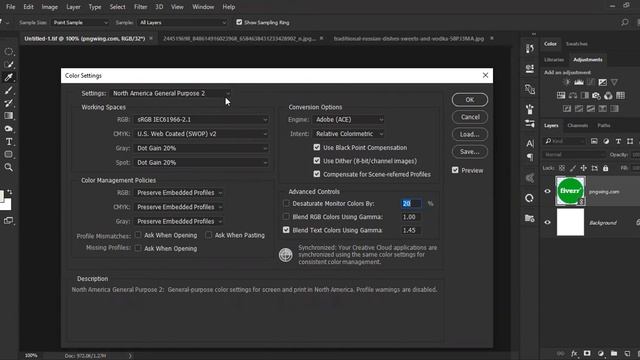Switch to Libraries tab
Image resolution: width=640 pixels, height=360 pixels.
pos(554,60)
